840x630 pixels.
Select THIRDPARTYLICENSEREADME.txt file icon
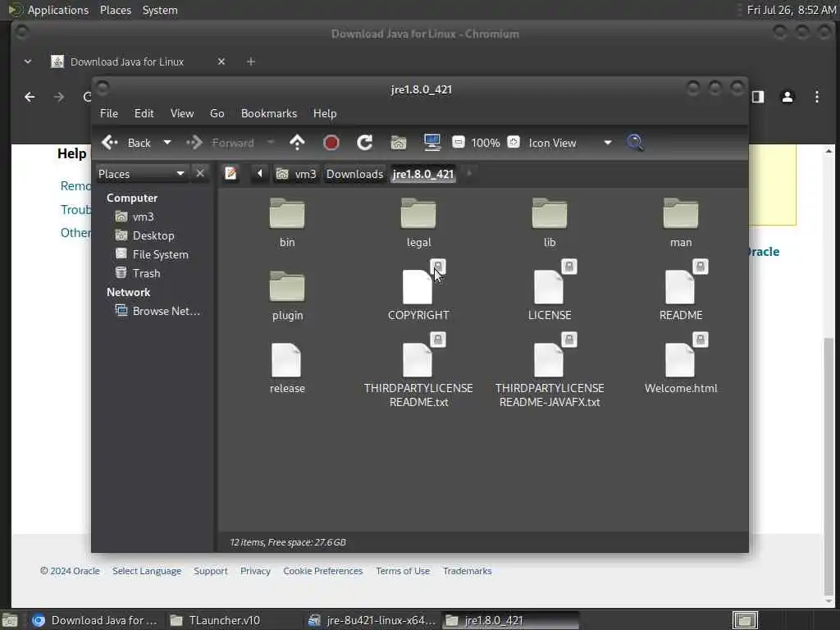click(x=418, y=360)
